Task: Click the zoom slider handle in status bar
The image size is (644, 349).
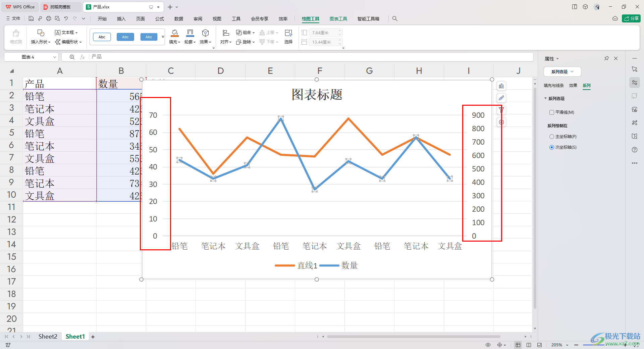Action: tap(605, 345)
